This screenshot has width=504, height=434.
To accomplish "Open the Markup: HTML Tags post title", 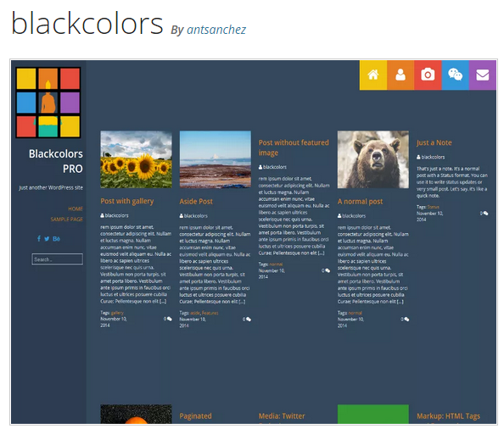I will click(448, 416).
